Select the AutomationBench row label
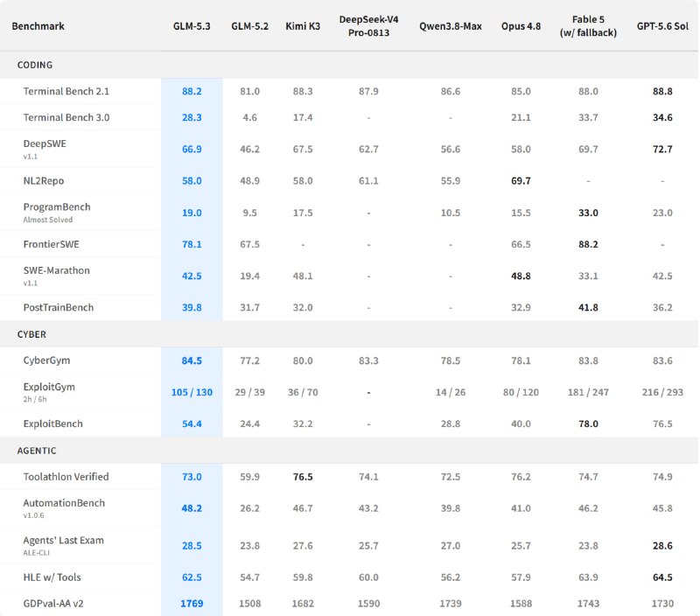The height and width of the screenshot is (616, 700). [x=64, y=503]
